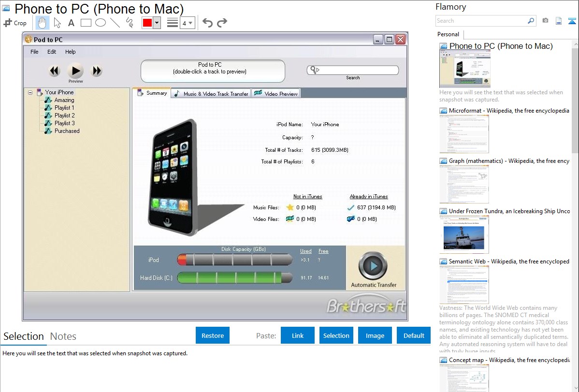Open the Help menu in Pod to PC
Viewport: 579px width, 392px height.
click(70, 52)
